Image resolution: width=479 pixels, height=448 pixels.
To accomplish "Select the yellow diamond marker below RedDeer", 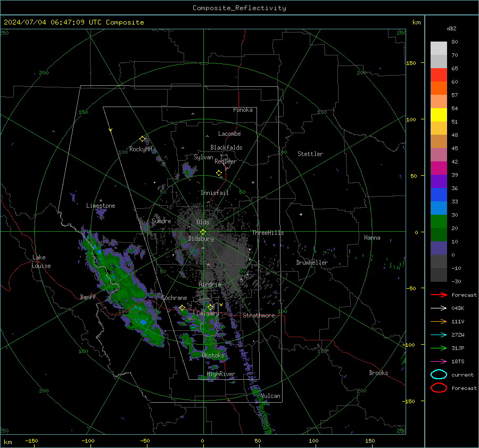I will click(219, 173).
